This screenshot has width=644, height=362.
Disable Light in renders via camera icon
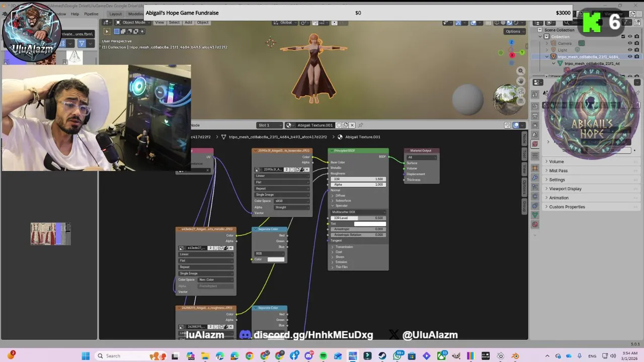(636, 50)
